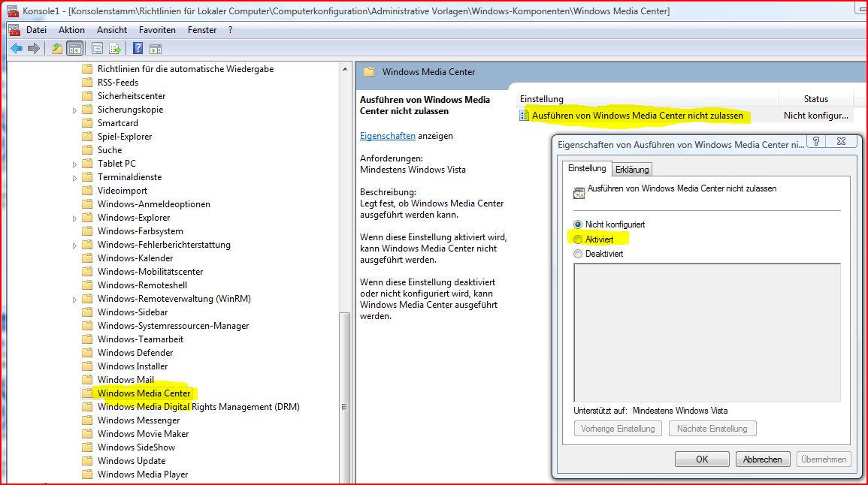
Task: Click the Vorherige Einstellung button
Action: (618, 429)
